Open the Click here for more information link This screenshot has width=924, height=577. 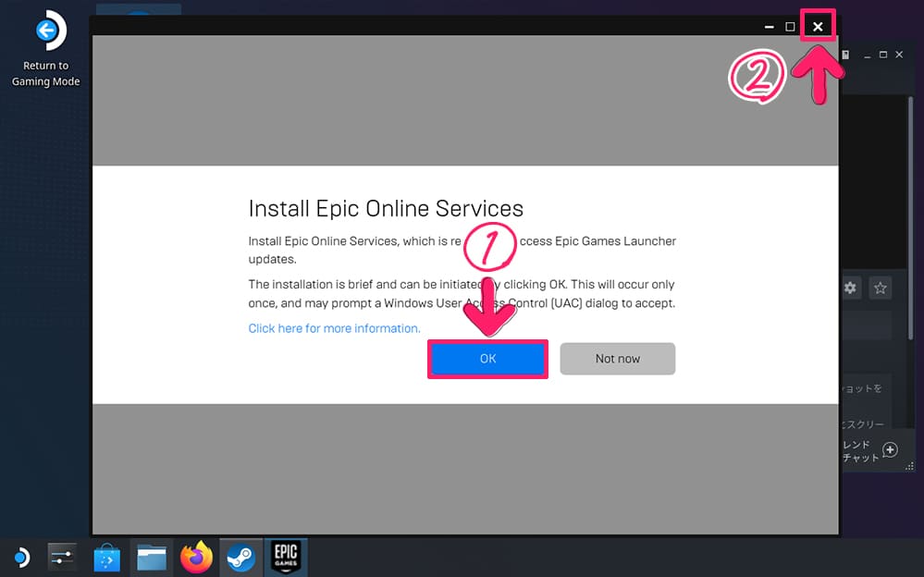coord(334,328)
